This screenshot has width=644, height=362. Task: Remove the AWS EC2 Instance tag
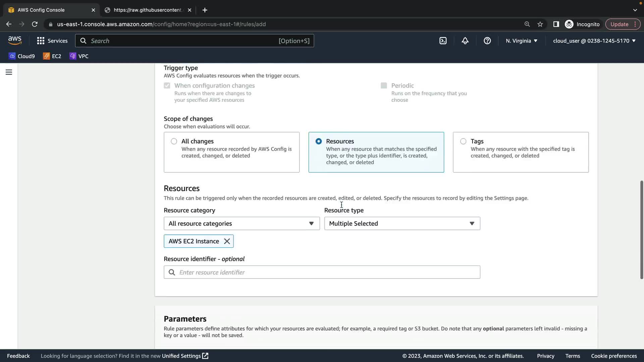227,241
